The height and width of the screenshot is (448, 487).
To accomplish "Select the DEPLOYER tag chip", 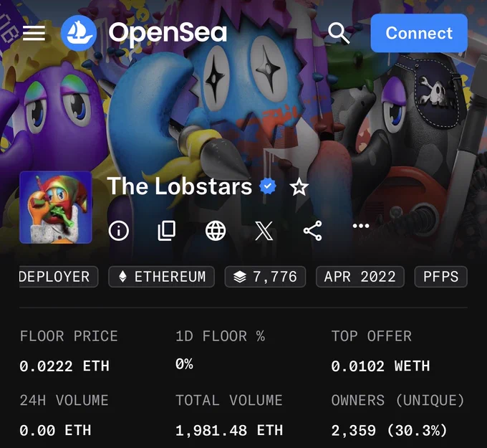I will pyautogui.click(x=59, y=277).
